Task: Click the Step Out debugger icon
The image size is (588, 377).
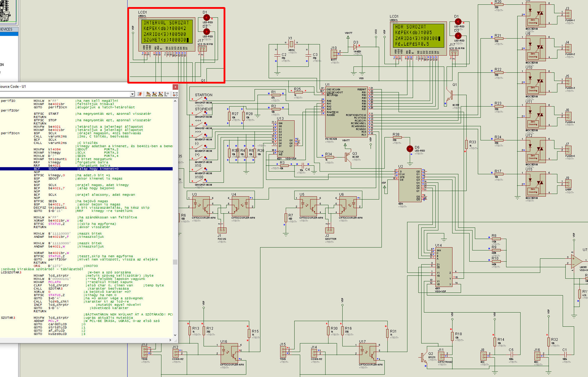Action: pyautogui.click(x=160, y=94)
